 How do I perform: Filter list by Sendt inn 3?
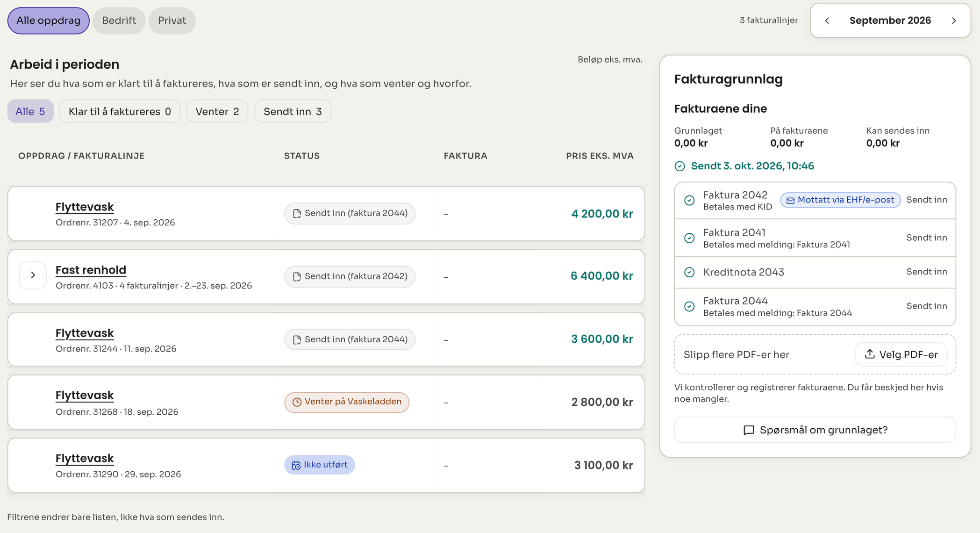pos(293,111)
